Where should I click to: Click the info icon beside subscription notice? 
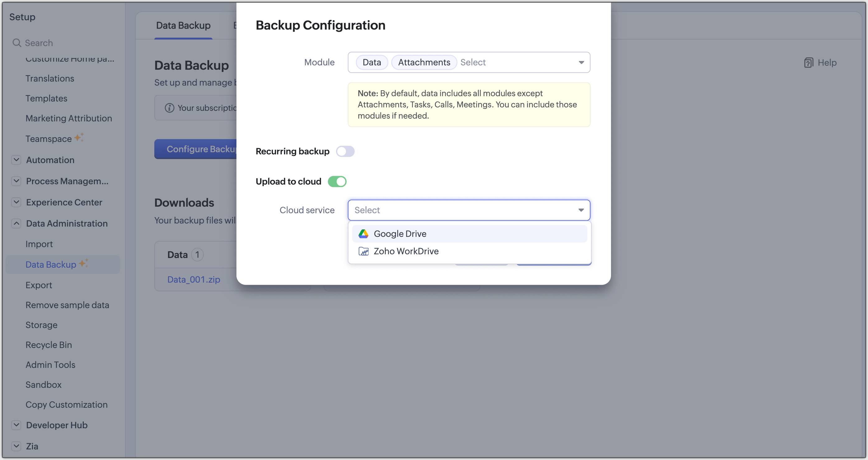[x=170, y=108]
